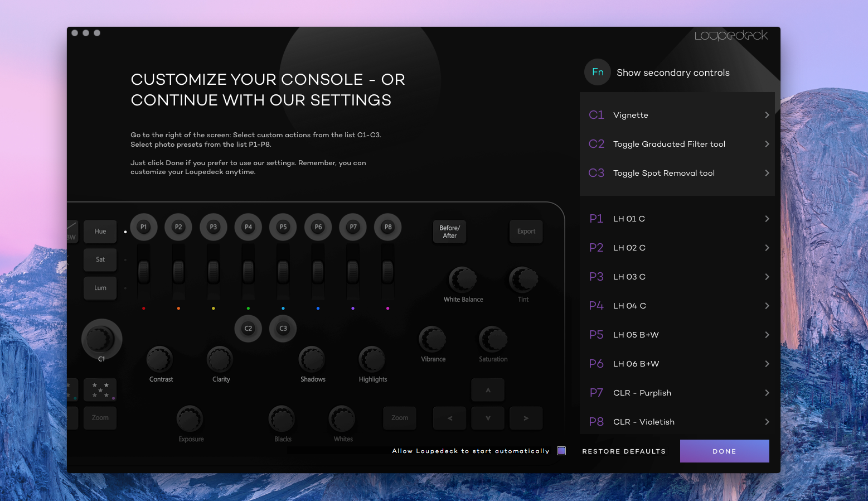Click the left arrow key on console
Viewport: 868px width, 501px height.
point(450,418)
